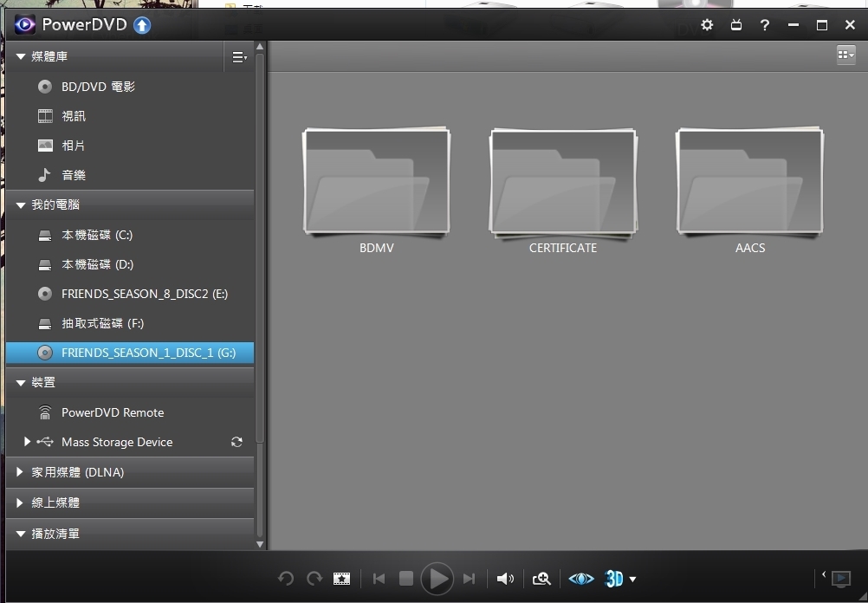Open the help question mark
Viewport: 868px width, 603px height.
pos(765,25)
